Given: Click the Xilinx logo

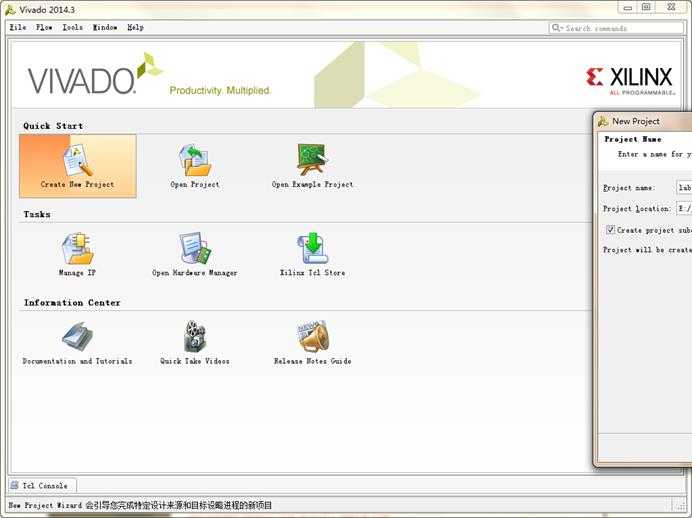Looking at the screenshot, I should click(630, 80).
